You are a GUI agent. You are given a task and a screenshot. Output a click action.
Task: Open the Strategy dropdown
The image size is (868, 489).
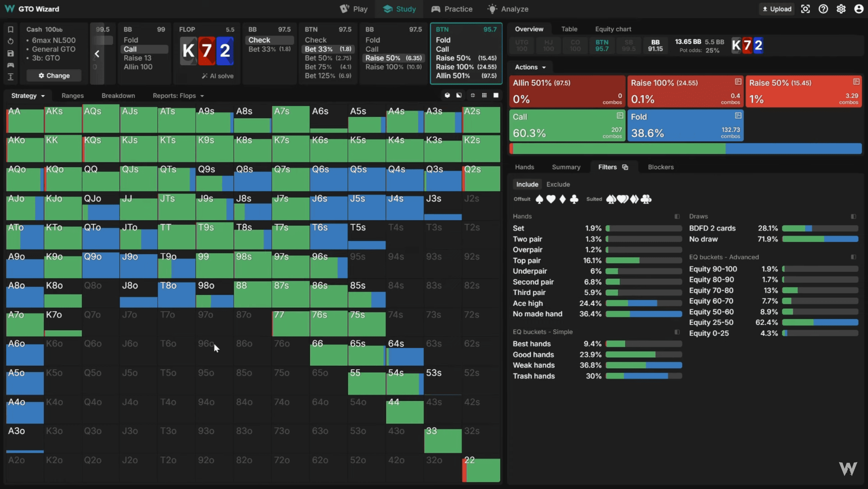(x=28, y=95)
